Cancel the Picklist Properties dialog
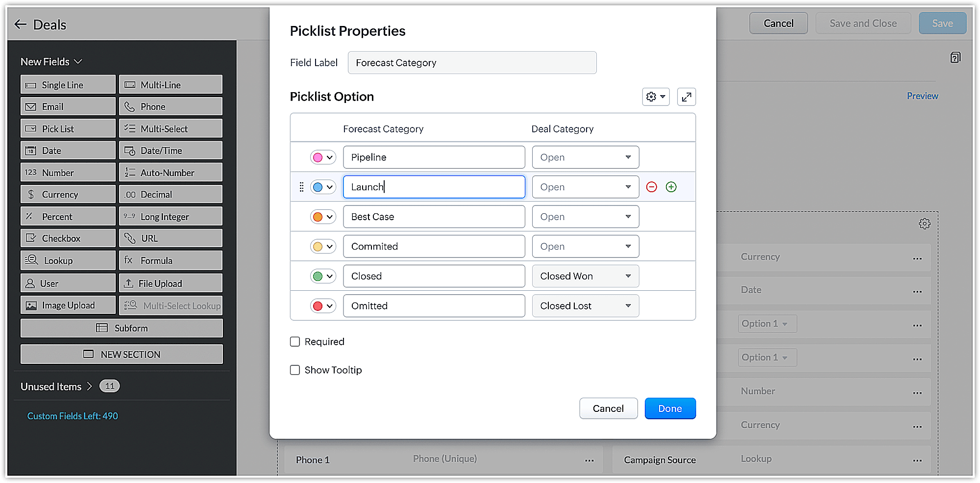 [608, 408]
